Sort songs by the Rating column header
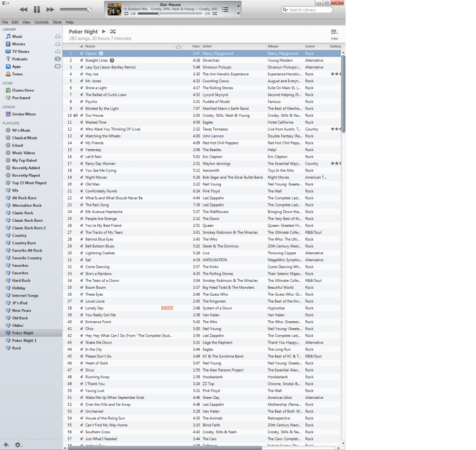Image resolution: width=476 pixels, height=450 pixels. 336,46
